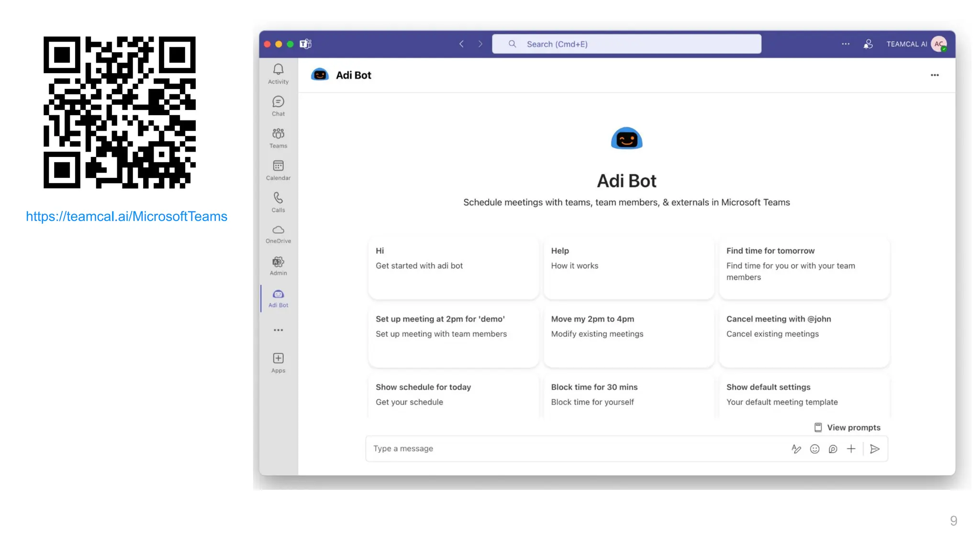
Task: Click the loop components icon in compose box
Action: point(833,449)
